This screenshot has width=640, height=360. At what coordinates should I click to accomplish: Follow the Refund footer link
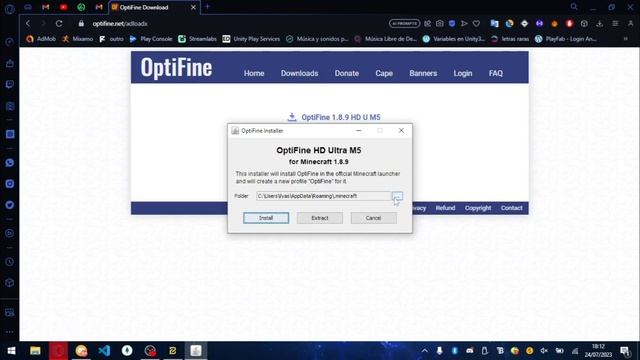pyautogui.click(x=445, y=208)
